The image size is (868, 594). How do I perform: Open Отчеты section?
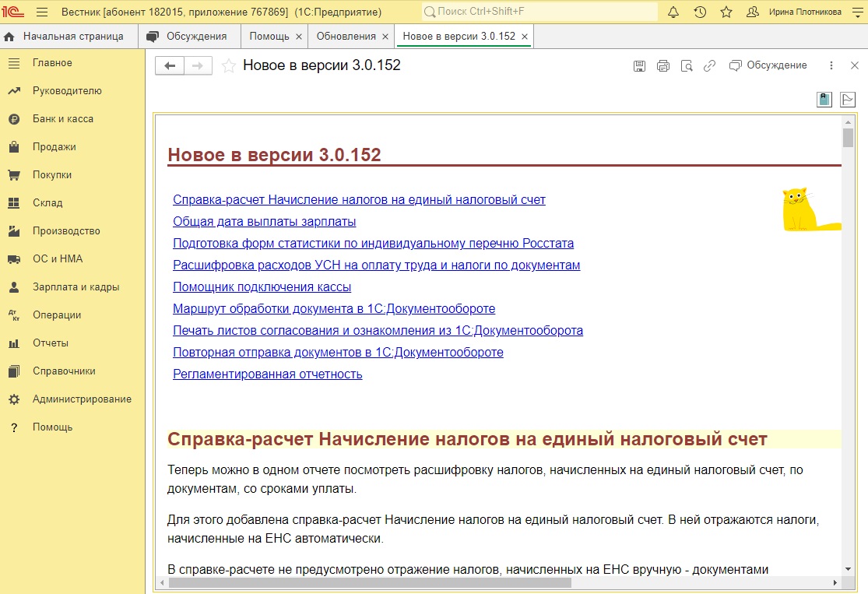(72, 343)
